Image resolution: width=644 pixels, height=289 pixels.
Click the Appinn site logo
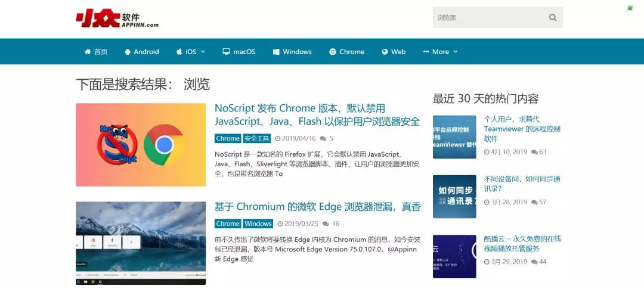(117, 19)
